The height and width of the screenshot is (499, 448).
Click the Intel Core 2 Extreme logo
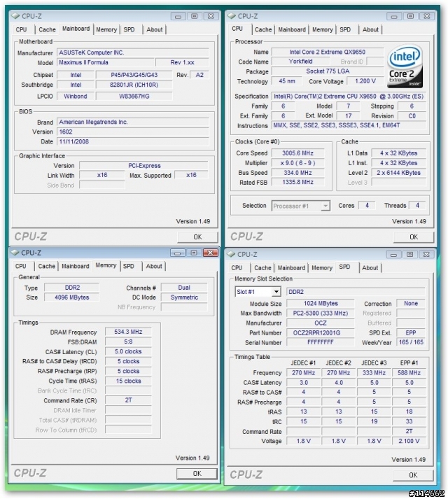405,66
